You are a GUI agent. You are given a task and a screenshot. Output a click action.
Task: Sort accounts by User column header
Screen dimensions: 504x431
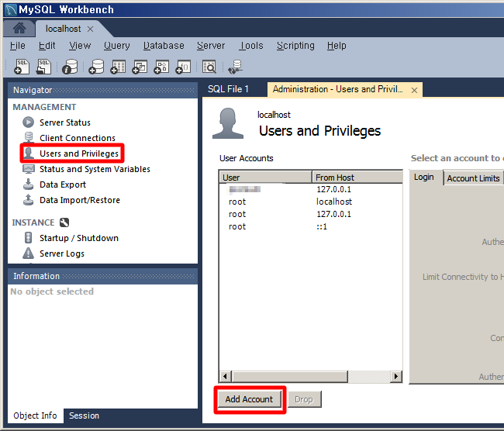pos(265,177)
